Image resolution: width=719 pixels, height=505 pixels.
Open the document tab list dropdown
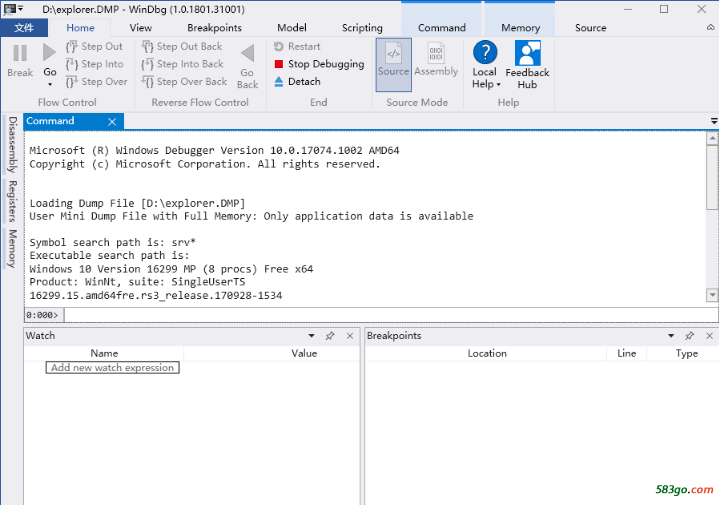coord(714,121)
